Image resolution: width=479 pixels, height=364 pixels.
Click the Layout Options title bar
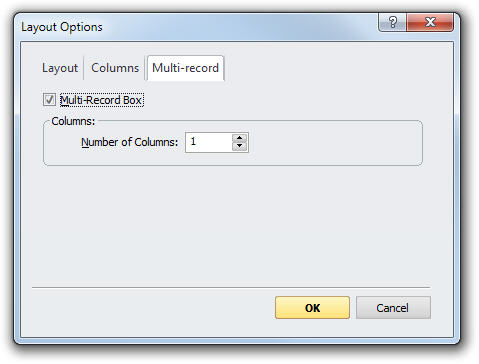click(200, 27)
